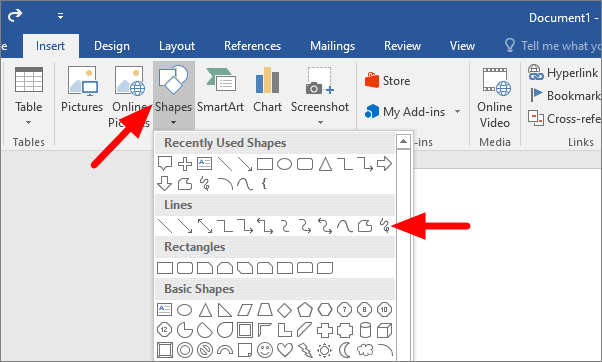Open the References tab
602x362 pixels.
click(x=253, y=46)
